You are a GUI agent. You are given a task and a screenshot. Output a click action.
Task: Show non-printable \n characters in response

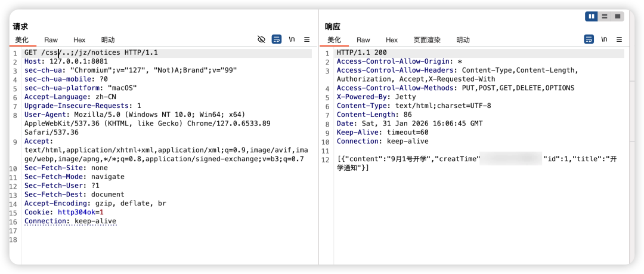(604, 39)
